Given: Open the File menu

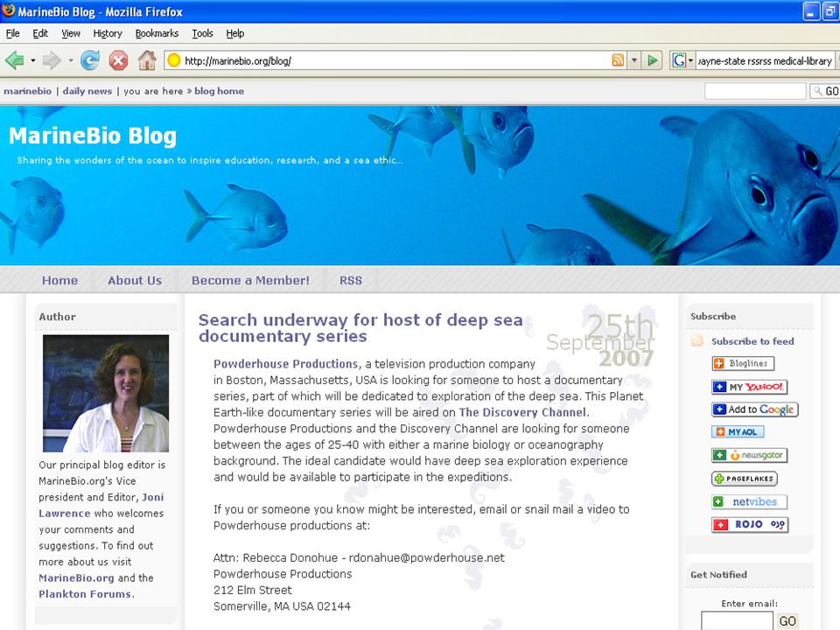Looking at the screenshot, I should (12, 33).
